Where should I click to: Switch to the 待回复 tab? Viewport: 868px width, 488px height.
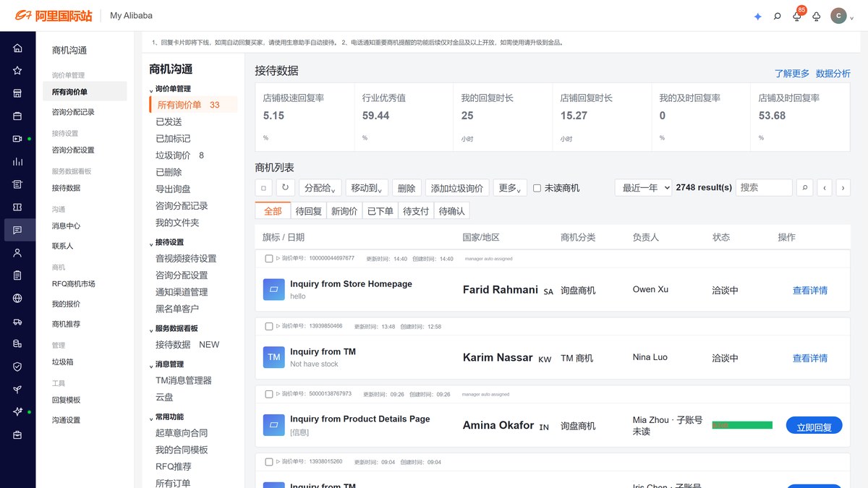click(x=309, y=211)
